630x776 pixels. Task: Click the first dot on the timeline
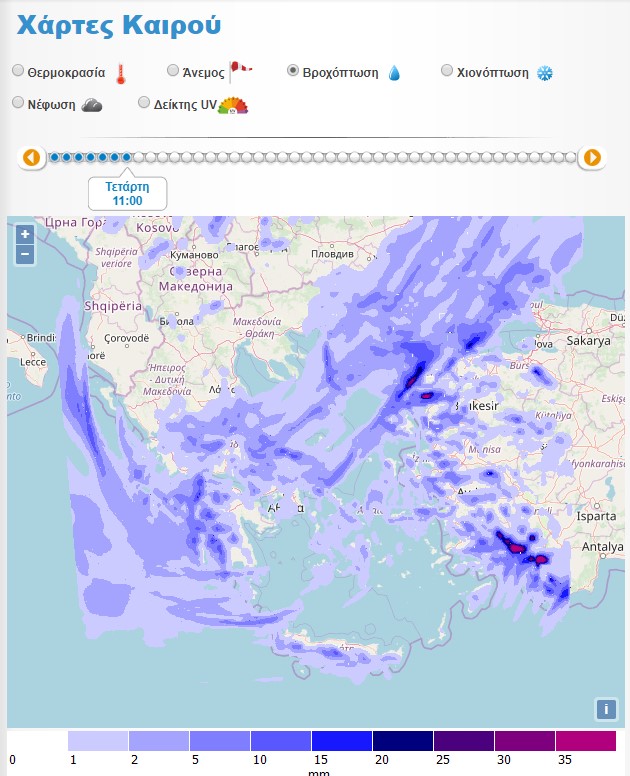click(54, 157)
